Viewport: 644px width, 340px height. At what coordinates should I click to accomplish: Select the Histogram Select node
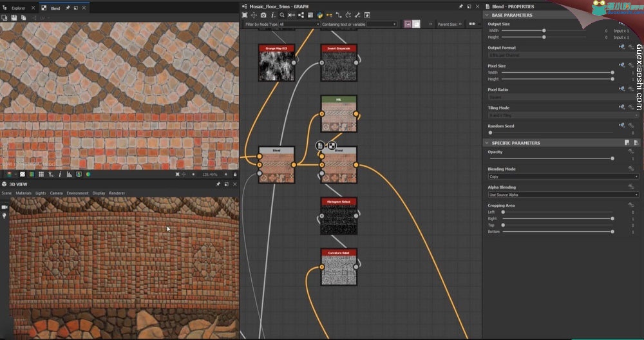[x=339, y=216]
